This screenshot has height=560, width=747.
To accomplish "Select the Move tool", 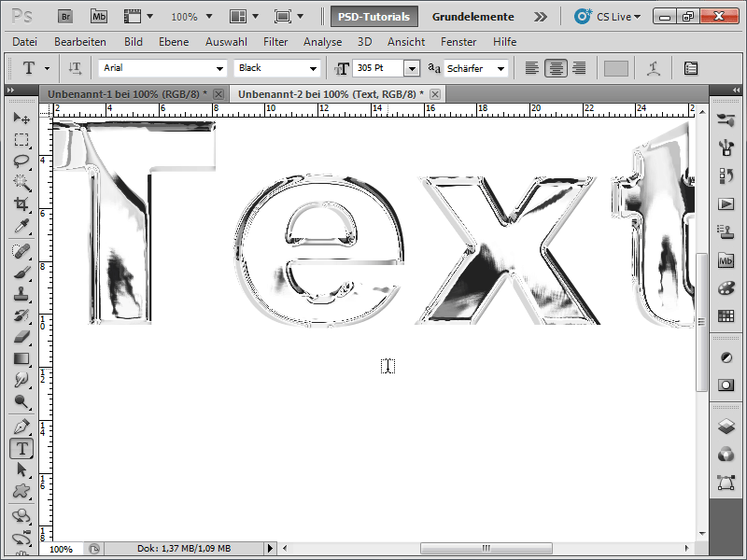I will coord(21,118).
